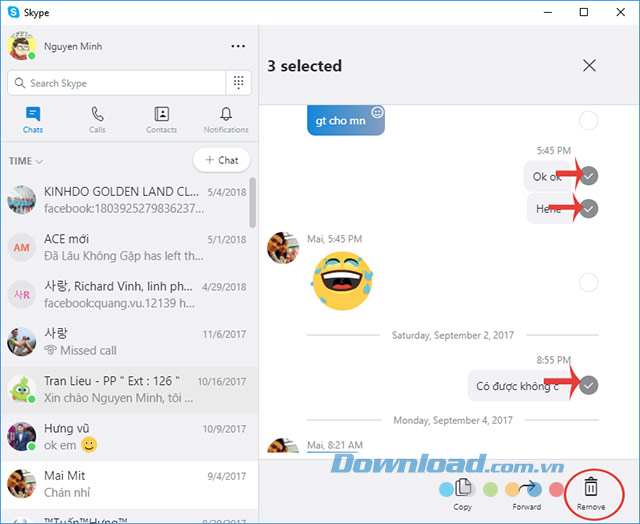Click the smiley emoji in 'ok em' preview
Viewport: 640px width, 524px height.
pyautogui.click(x=89, y=445)
